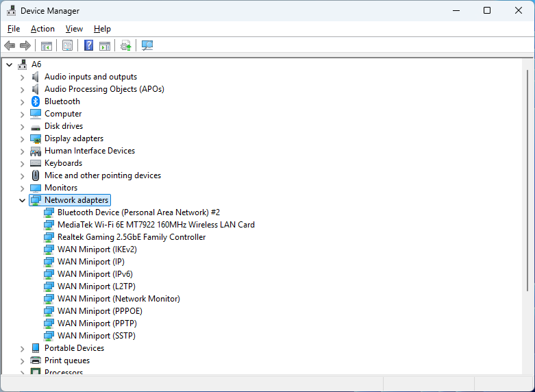Image resolution: width=535 pixels, height=392 pixels.
Task: Select WAN Miniport (IKEv2)
Action: click(97, 249)
